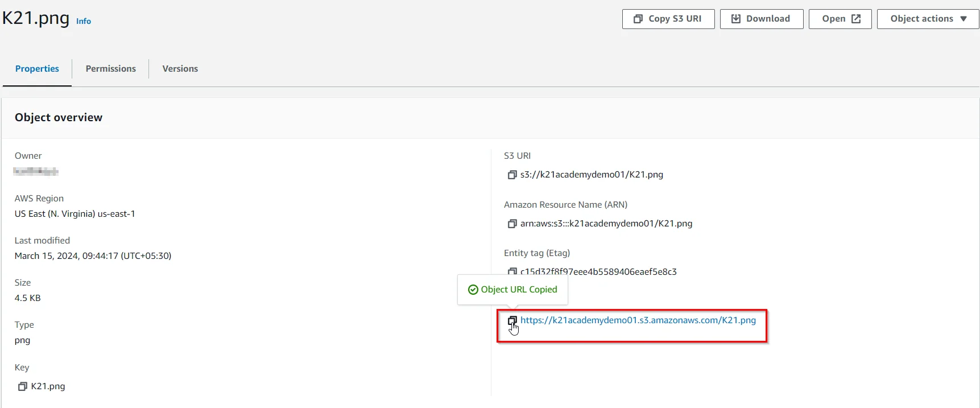Click the s3://k21academydemo01/K21.png URI text
The width and height of the screenshot is (980, 408).
pos(592,175)
